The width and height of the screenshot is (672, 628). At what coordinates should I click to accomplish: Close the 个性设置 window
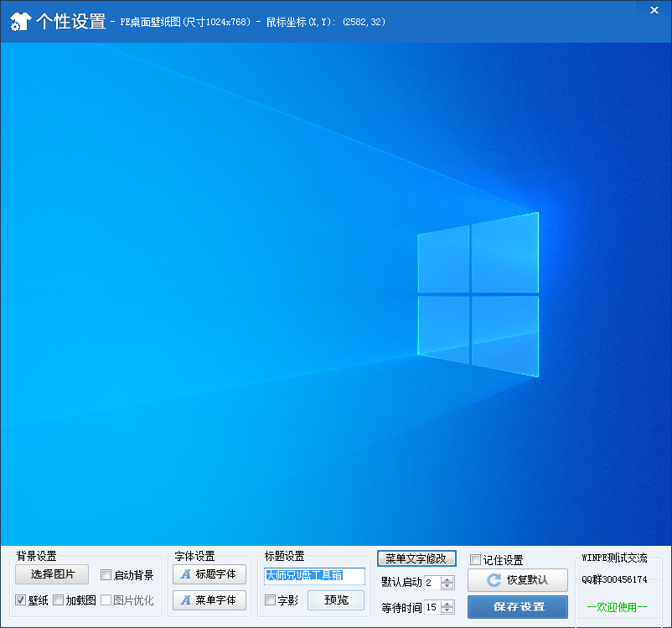coord(654,10)
